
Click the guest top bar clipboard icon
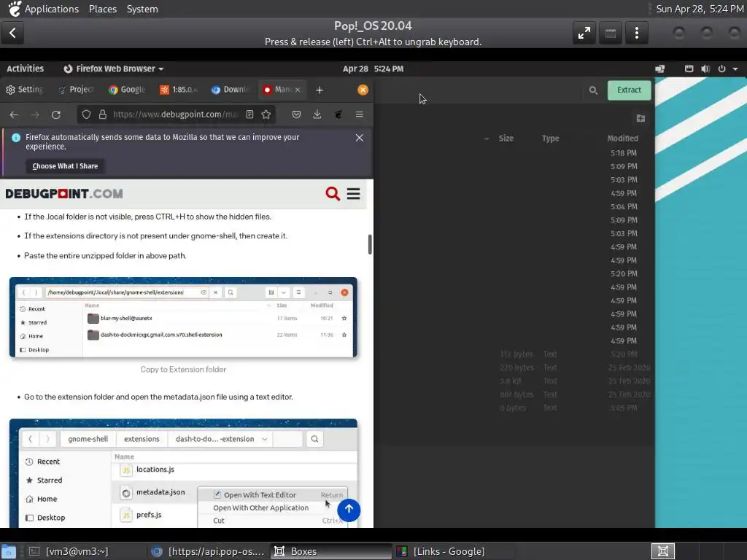689,69
